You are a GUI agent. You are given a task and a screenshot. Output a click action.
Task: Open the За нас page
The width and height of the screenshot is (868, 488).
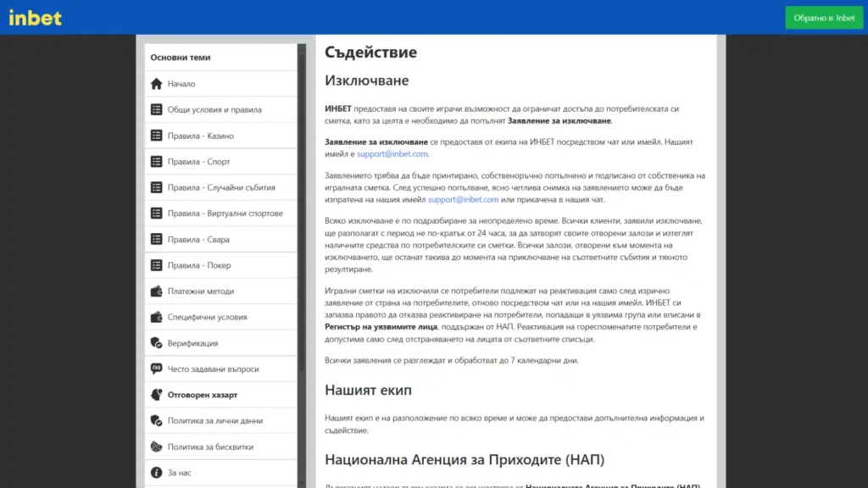point(221,473)
